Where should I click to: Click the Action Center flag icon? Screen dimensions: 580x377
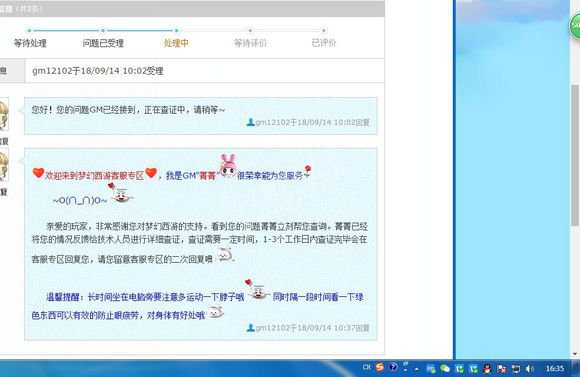point(502,369)
